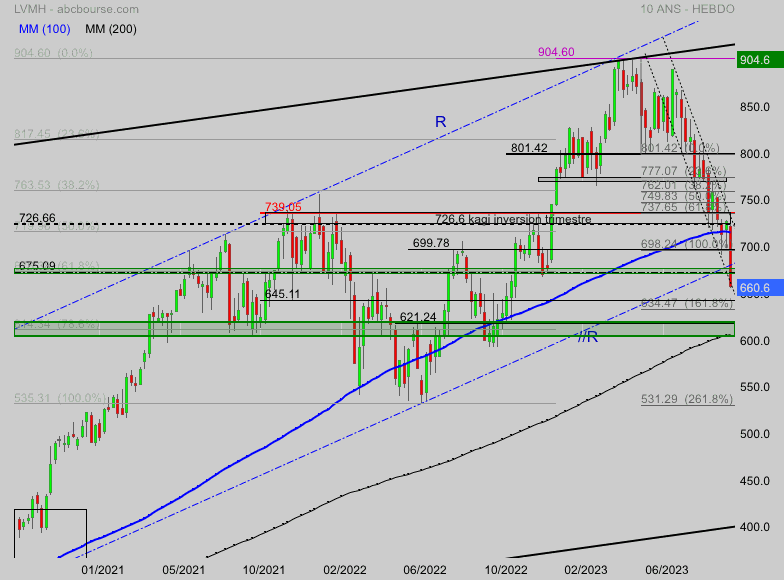The width and height of the screenshot is (784, 580).
Task: Click the '621.24' level label
Action: (418, 317)
